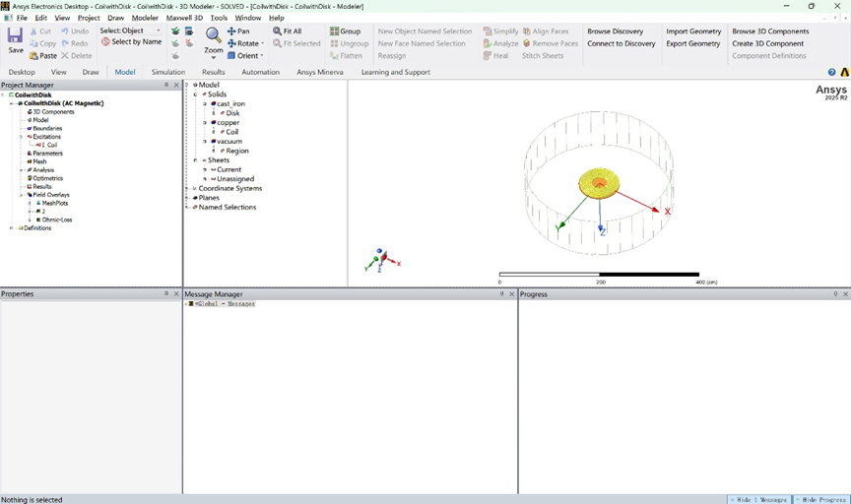Switch to the Automation ribbon tab
851x504 pixels.
click(260, 72)
